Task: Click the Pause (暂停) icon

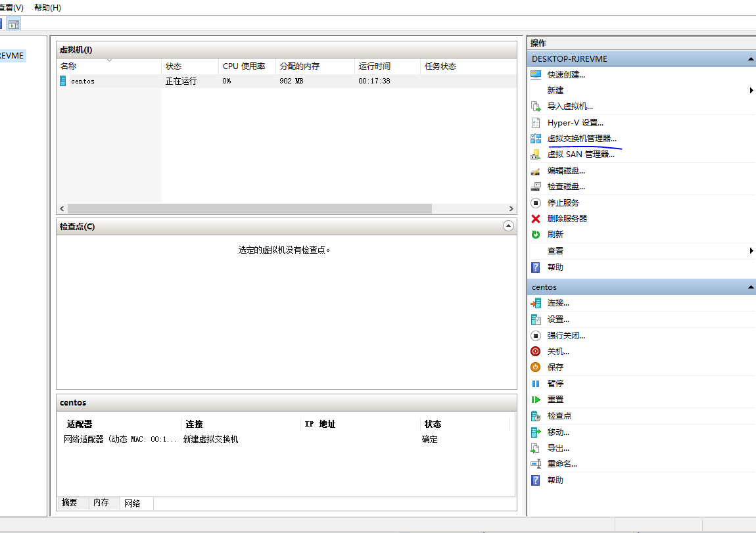Action: 536,384
